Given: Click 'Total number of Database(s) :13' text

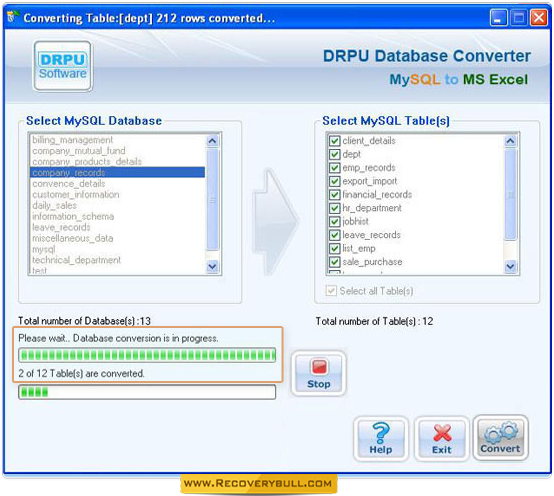Looking at the screenshot, I should [84, 321].
